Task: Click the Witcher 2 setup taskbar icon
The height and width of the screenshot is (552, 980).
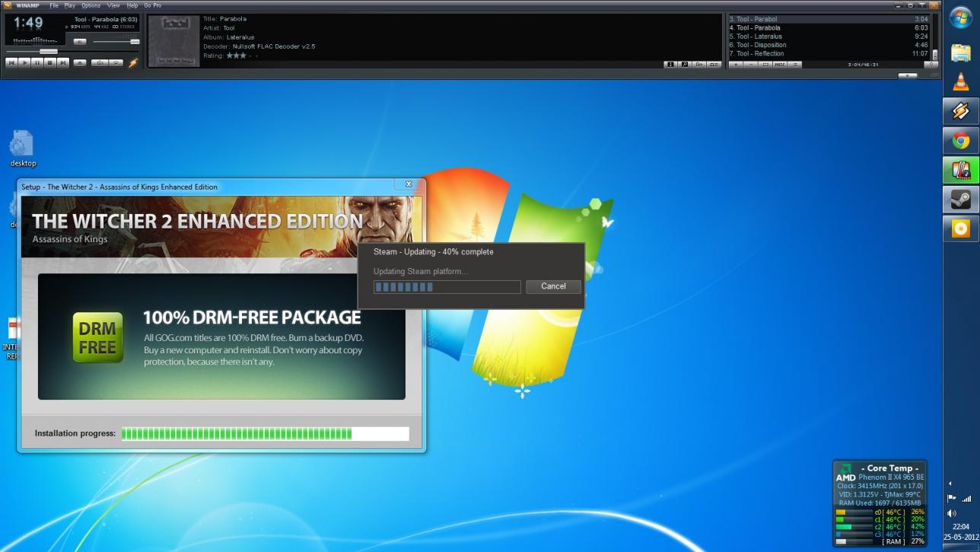Action: coord(961,170)
